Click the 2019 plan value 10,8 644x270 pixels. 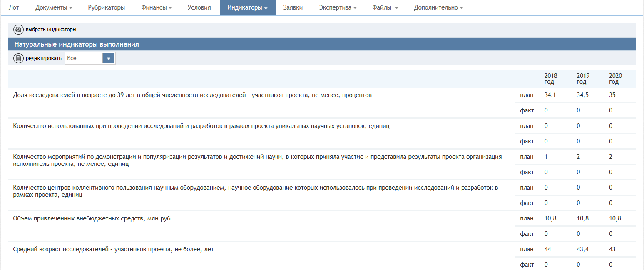(582, 218)
